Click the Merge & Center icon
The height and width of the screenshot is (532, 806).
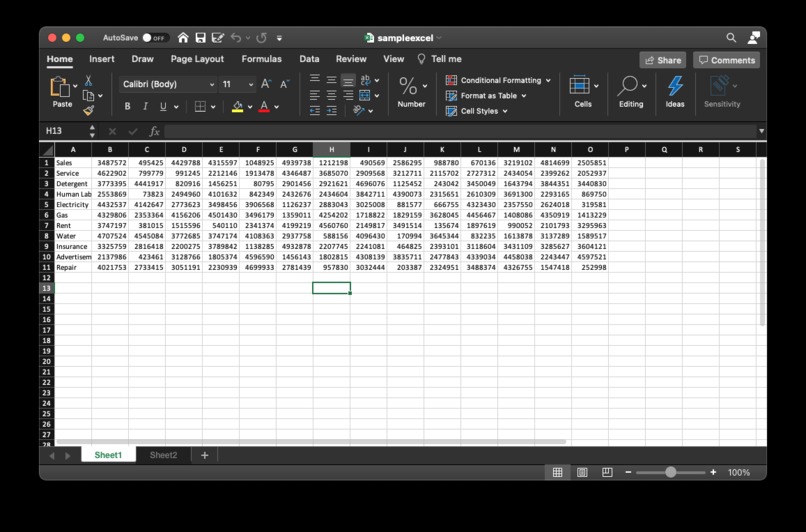point(365,95)
